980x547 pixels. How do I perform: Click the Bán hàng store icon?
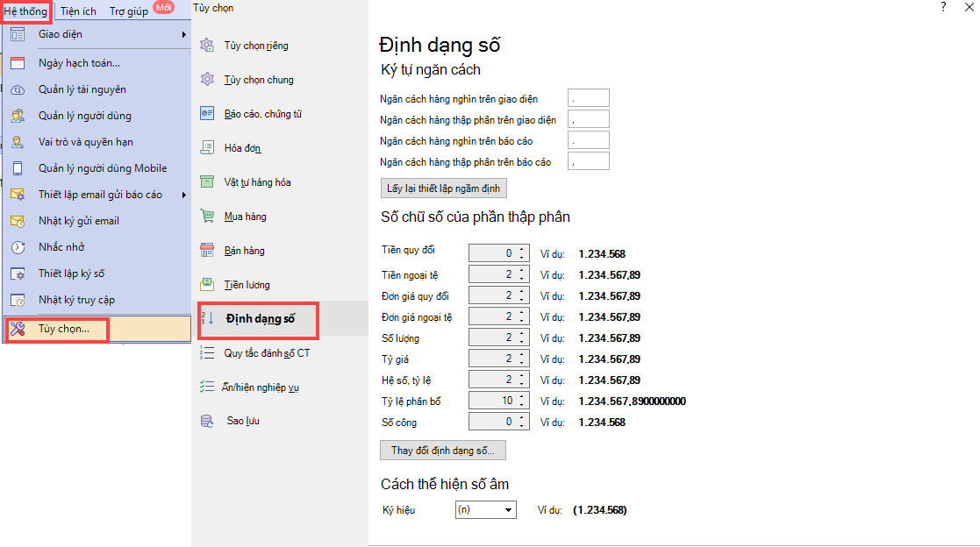pos(207,251)
